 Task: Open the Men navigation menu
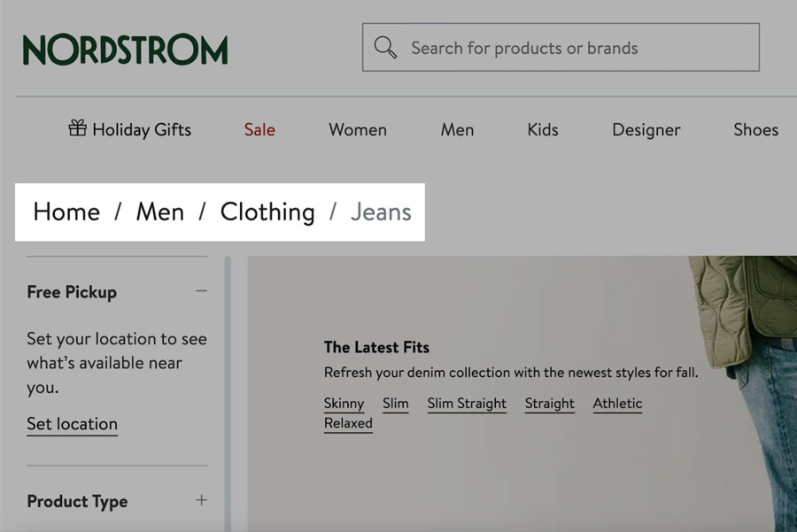[x=457, y=129]
